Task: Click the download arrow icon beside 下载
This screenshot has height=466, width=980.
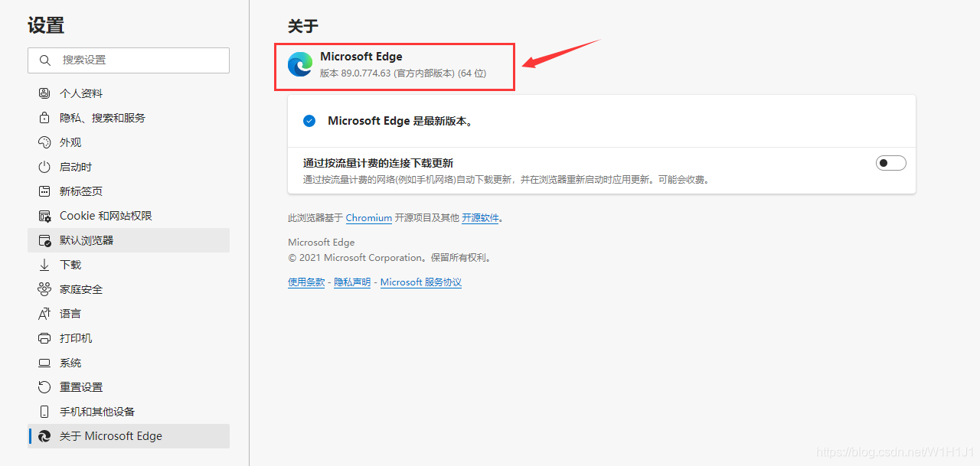Action: click(44, 265)
